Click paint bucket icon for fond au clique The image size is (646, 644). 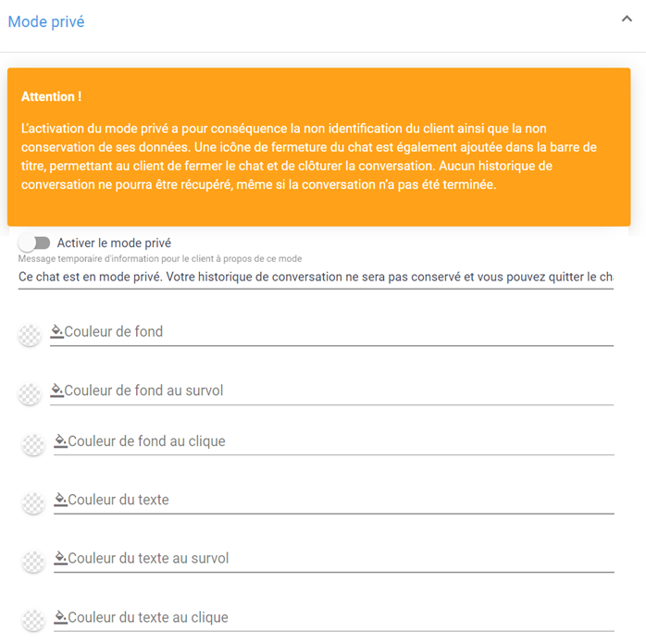point(60,441)
